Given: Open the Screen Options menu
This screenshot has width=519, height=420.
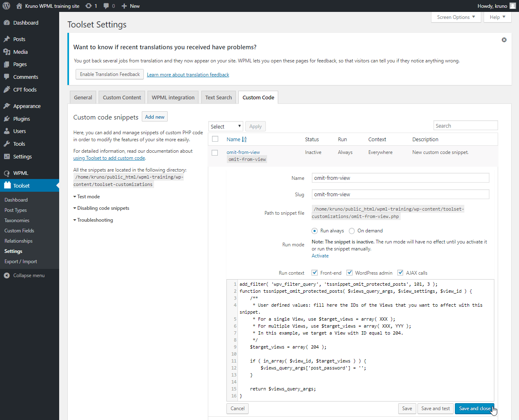Looking at the screenshot, I should coord(456,17).
